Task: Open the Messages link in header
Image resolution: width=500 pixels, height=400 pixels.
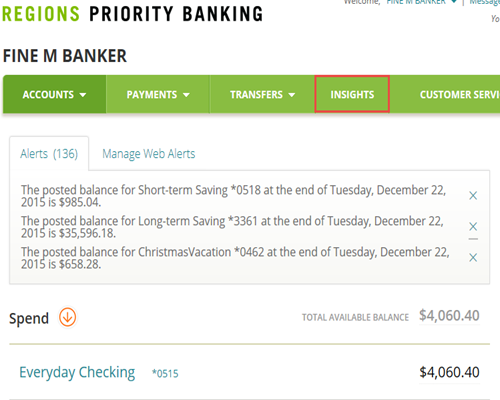Action: (x=485, y=2)
